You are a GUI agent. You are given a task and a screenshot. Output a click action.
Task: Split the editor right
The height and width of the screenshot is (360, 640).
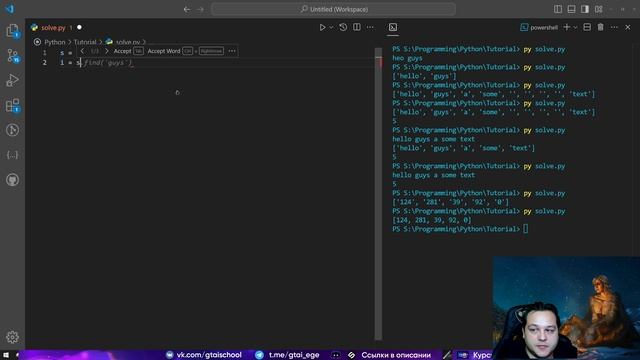tap(357, 27)
